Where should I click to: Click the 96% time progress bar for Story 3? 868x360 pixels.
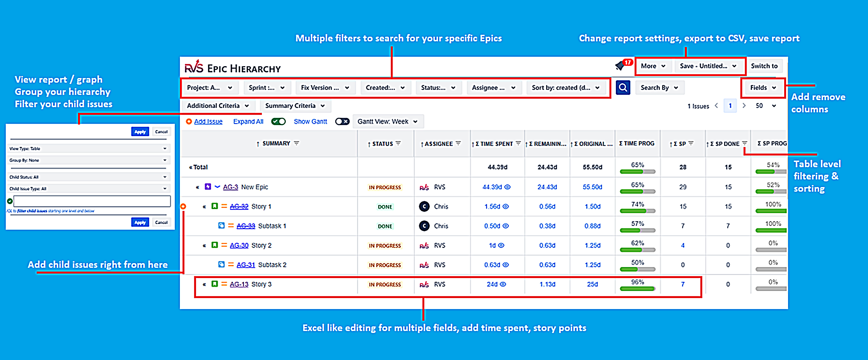tap(637, 289)
